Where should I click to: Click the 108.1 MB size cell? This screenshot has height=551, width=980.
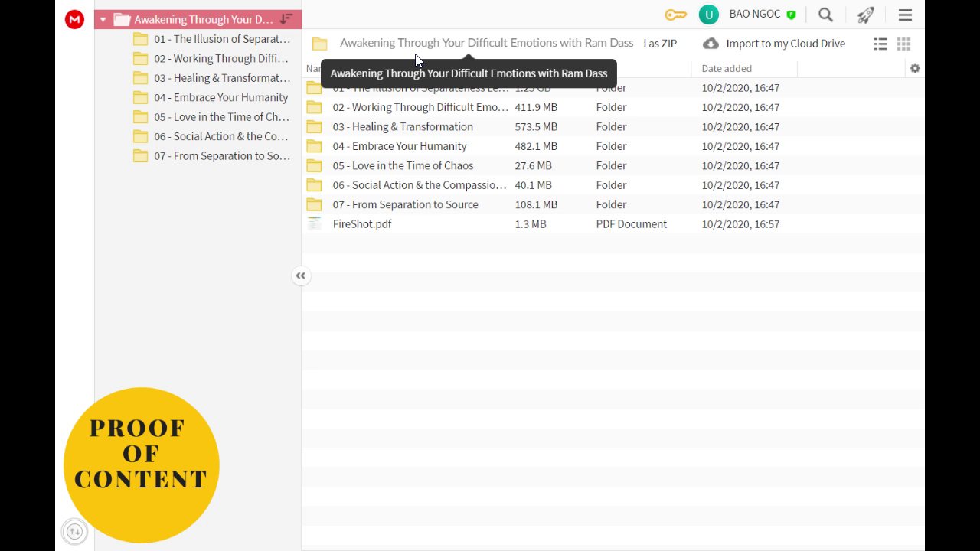tap(536, 204)
